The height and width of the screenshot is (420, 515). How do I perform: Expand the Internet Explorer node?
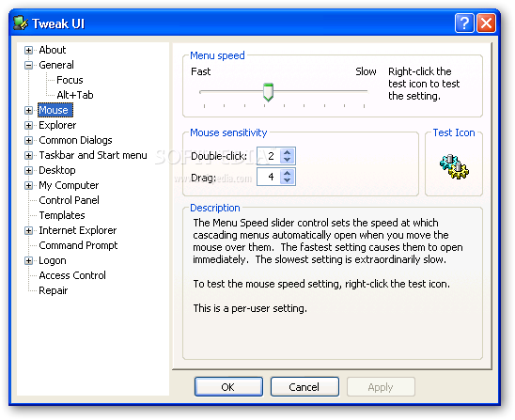(x=28, y=230)
